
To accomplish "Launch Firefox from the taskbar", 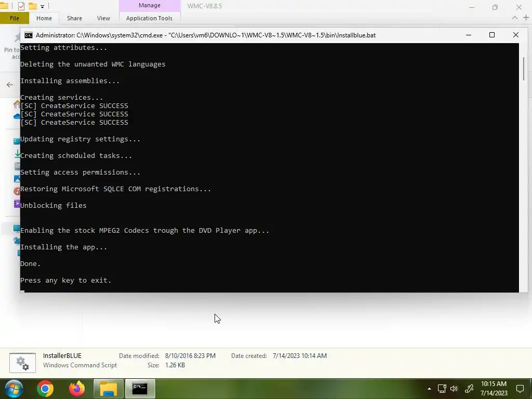I will click(x=77, y=389).
